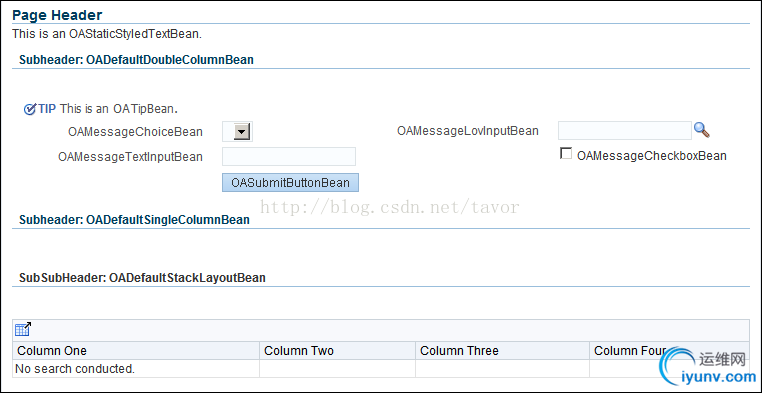Viewport: 762px width, 393px height.
Task: Click the OAMessageChoiceBean field label
Action: pos(136,132)
